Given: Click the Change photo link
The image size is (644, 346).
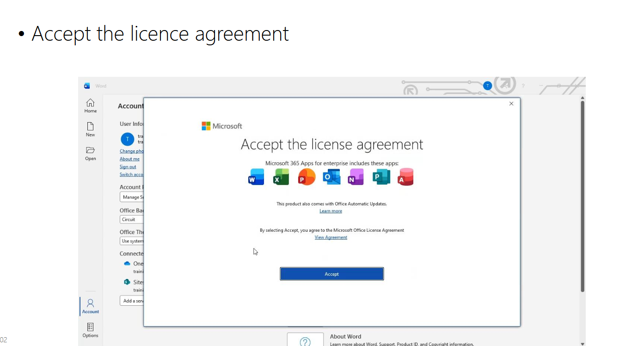Looking at the screenshot, I should [132, 151].
